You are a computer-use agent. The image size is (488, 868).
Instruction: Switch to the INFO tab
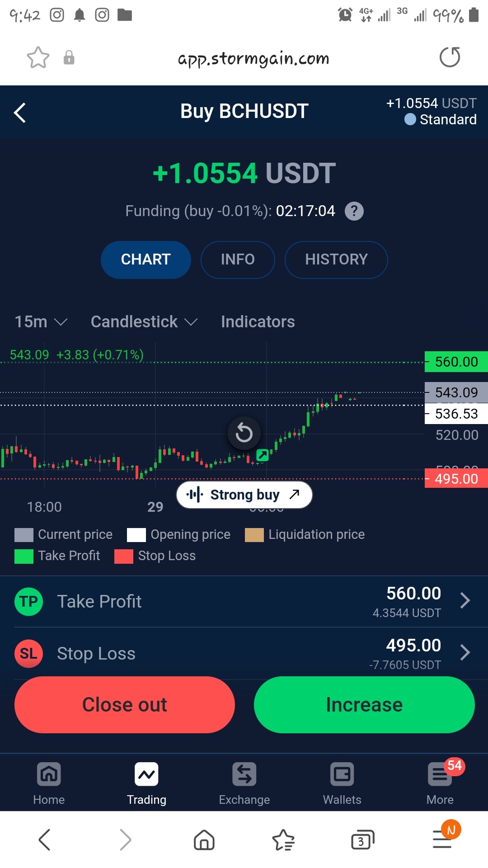[238, 259]
